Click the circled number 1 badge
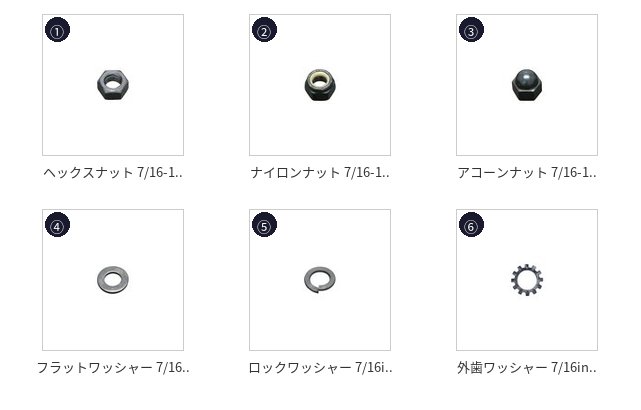641x410 pixels. [x=57, y=30]
